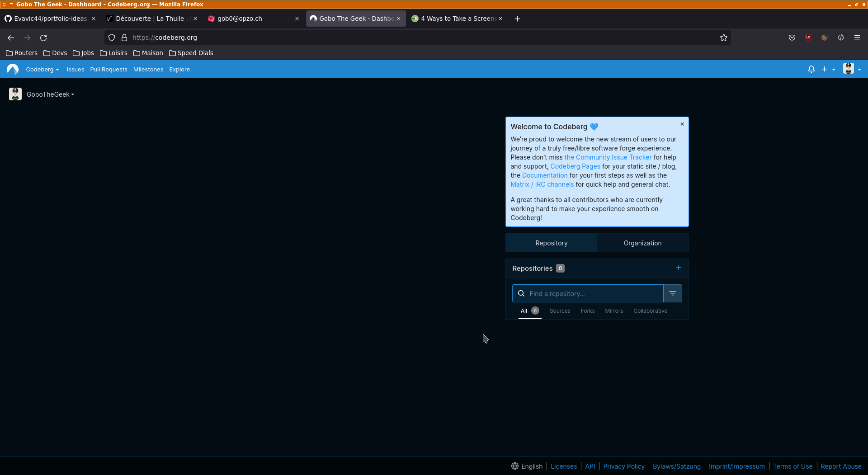This screenshot has width=868, height=475.
Task: Open Pull Requests in the navbar
Action: coord(108,70)
